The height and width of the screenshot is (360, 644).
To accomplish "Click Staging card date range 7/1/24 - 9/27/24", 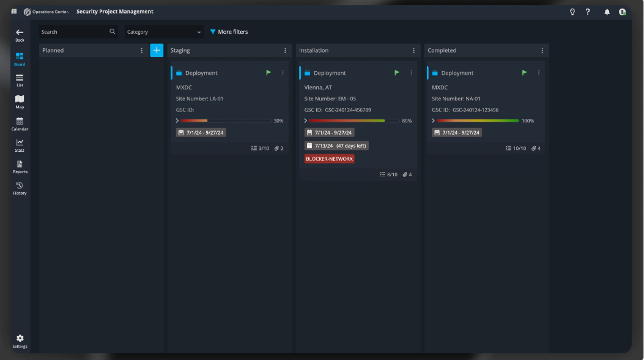I will [201, 133].
